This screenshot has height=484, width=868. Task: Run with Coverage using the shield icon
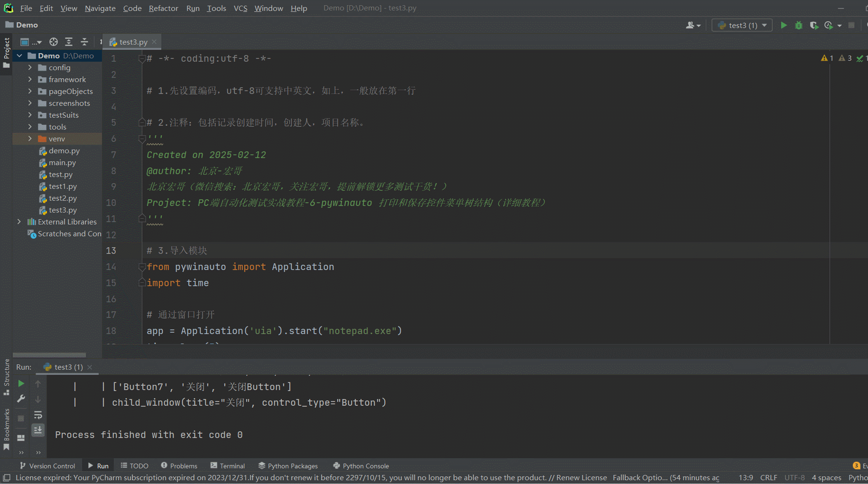click(x=814, y=25)
